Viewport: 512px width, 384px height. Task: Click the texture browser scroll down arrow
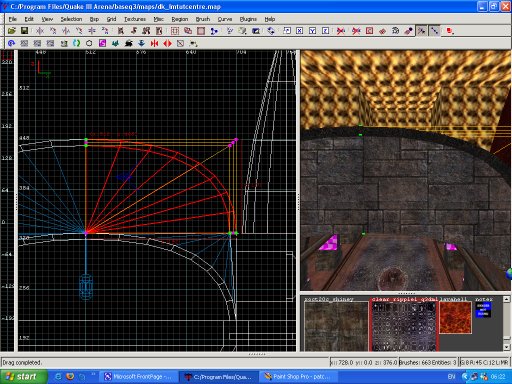[x=506, y=347]
